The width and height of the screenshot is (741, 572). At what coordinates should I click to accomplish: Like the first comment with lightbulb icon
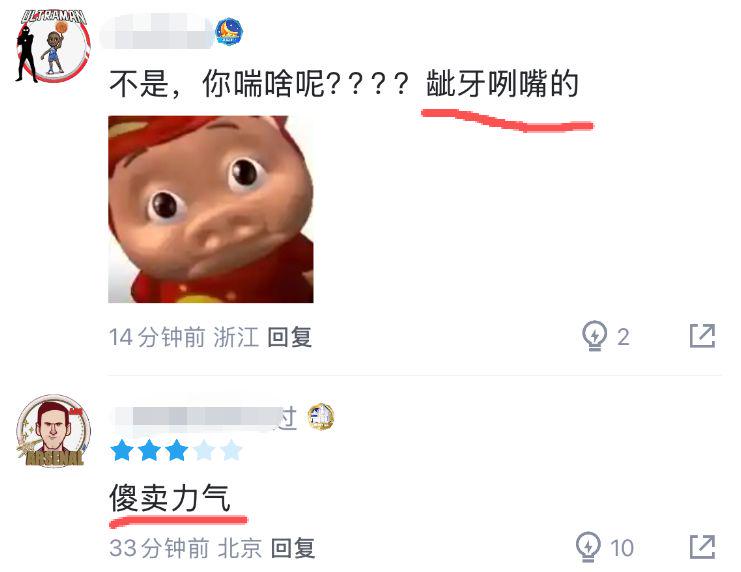tap(595, 336)
